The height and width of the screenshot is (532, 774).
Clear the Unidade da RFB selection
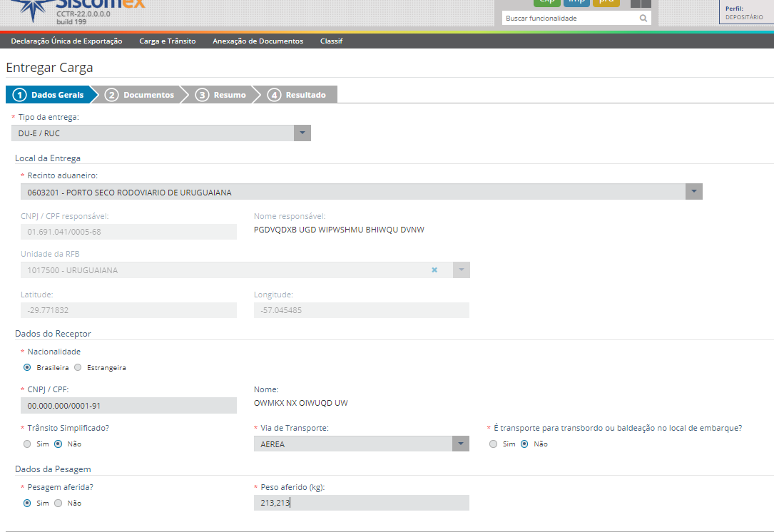[434, 270]
